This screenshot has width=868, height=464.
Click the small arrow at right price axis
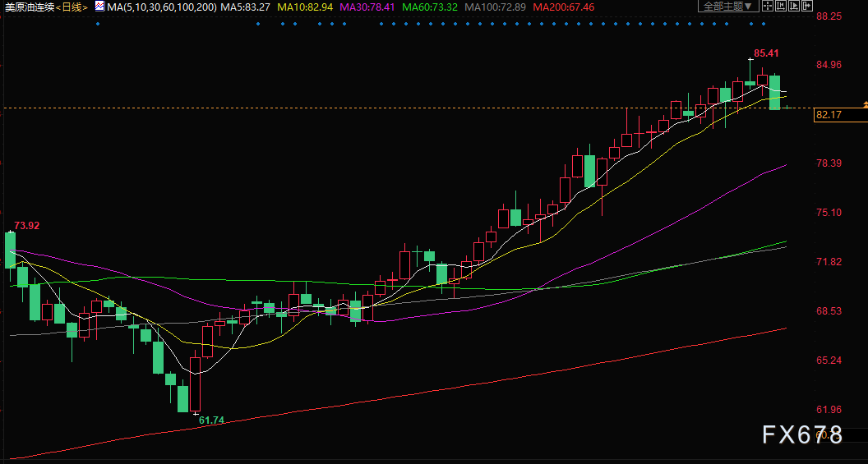coord(865,104)
